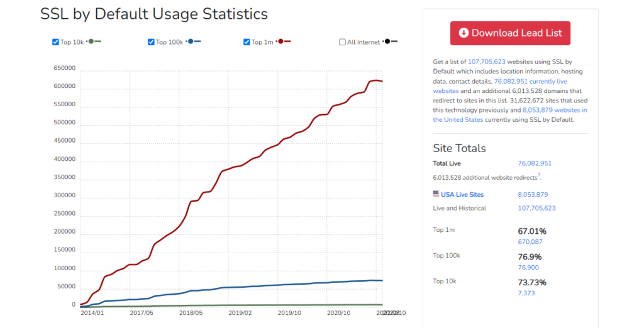Click the black All Internet legend marker
The width and height of the screenshot is (644, 328).
pyautogui.click(x=390, y=41)
